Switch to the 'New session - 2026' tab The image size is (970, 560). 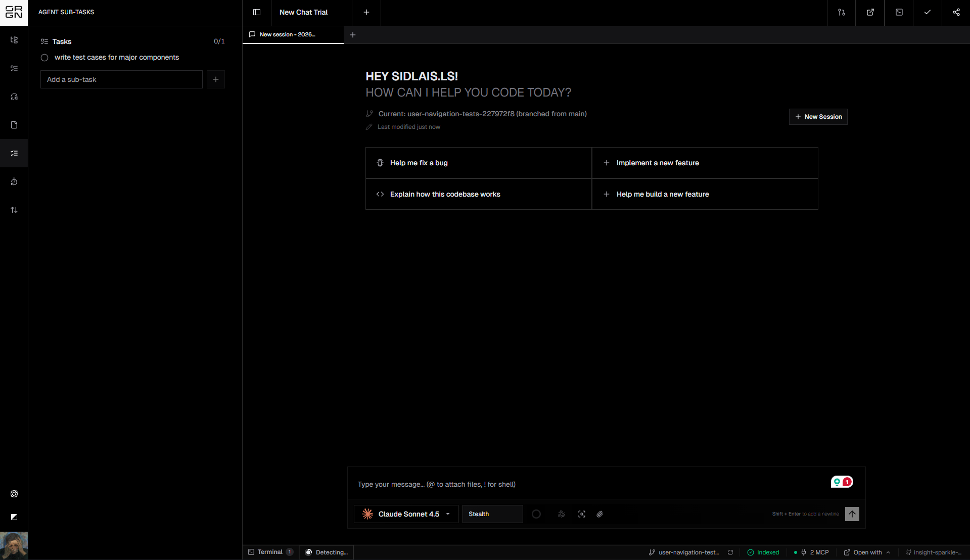pyautogui.click(x=287, y=34)
